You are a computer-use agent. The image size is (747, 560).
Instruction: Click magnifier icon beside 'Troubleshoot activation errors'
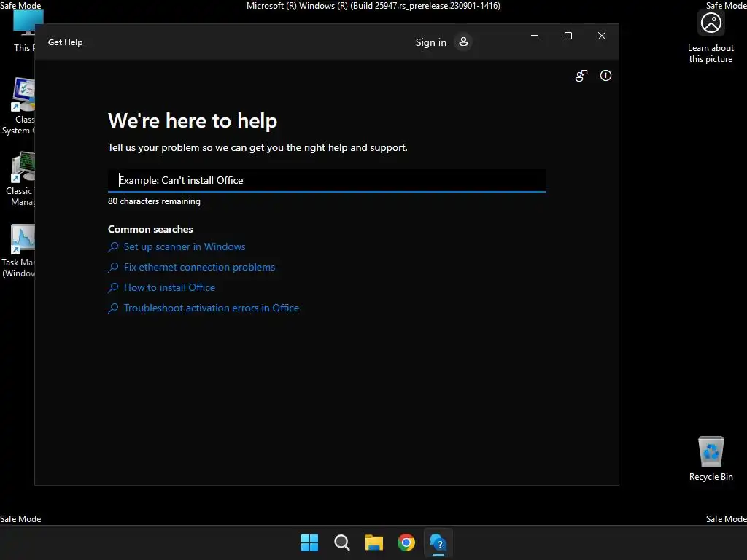113,308
